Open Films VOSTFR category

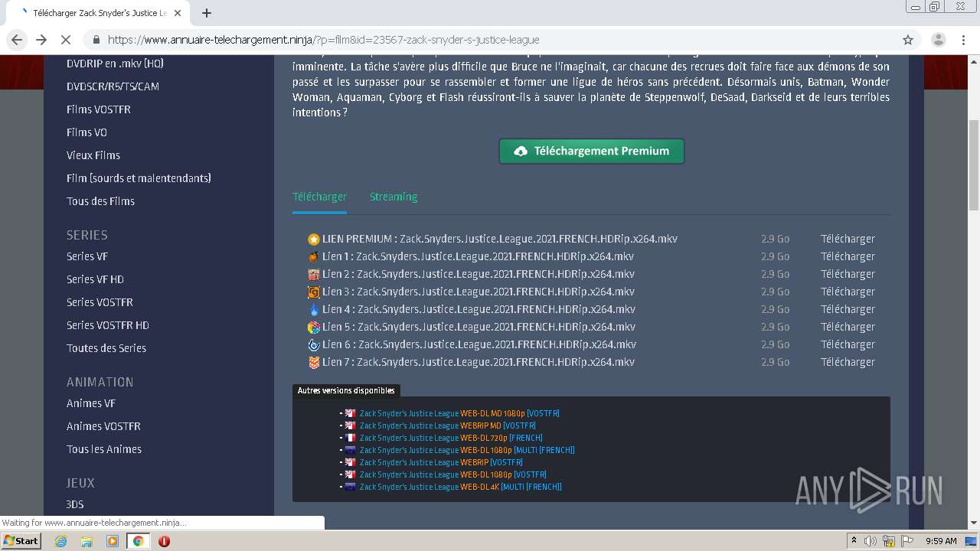(x=99, y=109)
